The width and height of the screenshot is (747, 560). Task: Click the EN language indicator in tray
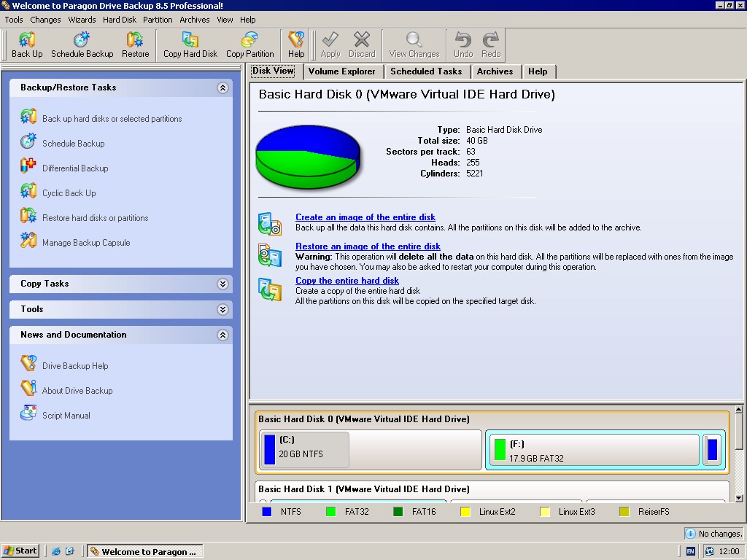click(x=691, y=551)
